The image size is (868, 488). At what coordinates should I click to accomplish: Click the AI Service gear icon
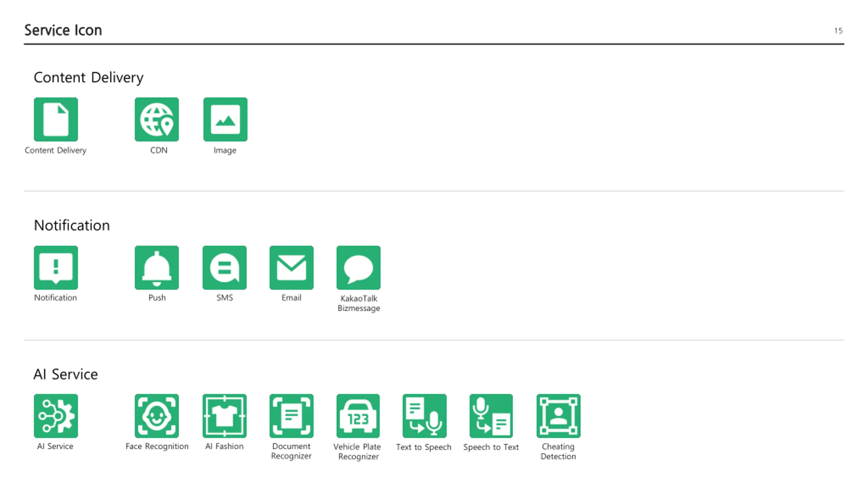tap(56, 416)
